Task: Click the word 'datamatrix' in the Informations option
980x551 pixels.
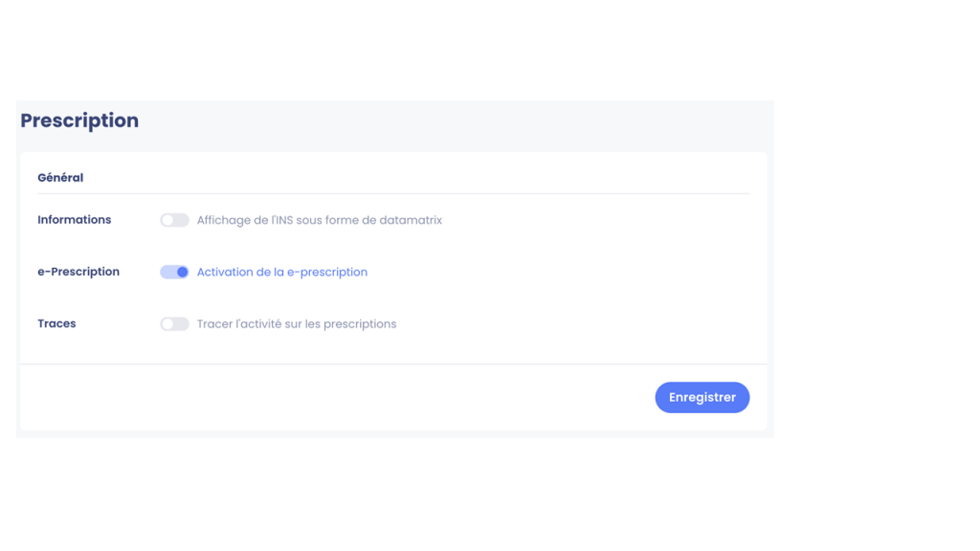Action: pyautogui.click(x=411, y=220)
